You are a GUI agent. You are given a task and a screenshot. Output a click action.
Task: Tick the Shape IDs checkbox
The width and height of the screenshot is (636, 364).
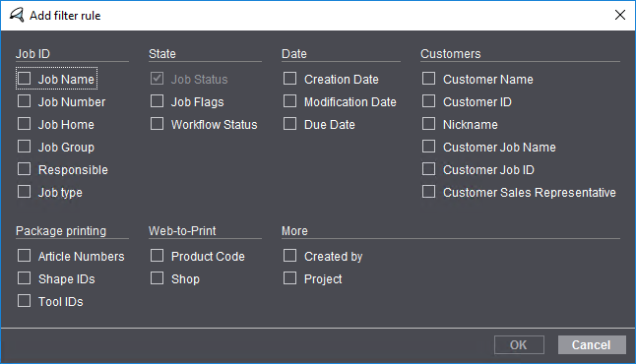click(24, 278)
